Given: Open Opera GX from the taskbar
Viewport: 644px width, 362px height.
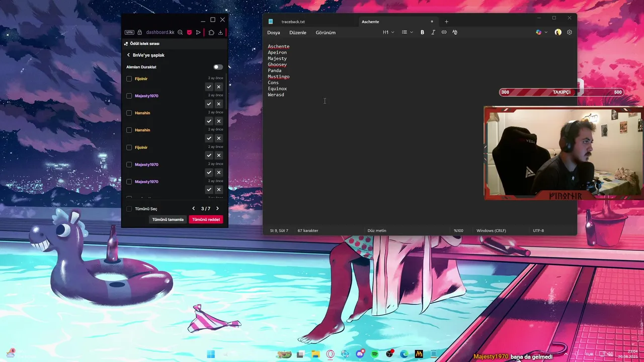Looking at the screenshot, I should (x=331, y=354).
